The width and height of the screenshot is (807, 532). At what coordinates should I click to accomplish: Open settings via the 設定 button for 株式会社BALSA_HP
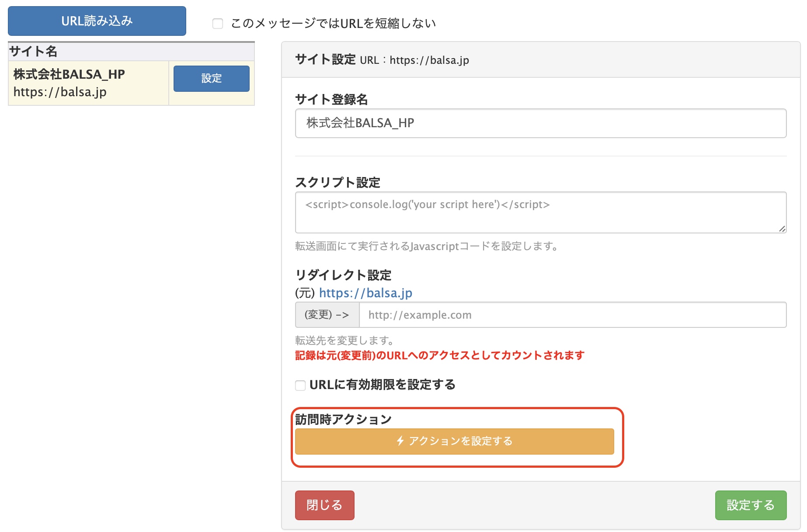coord(211,79)
